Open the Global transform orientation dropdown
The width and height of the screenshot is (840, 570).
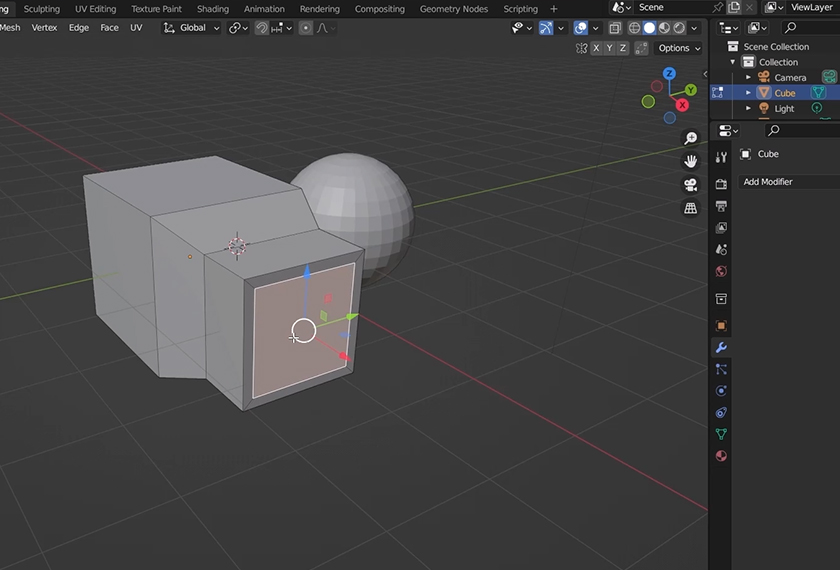point(192,28)
